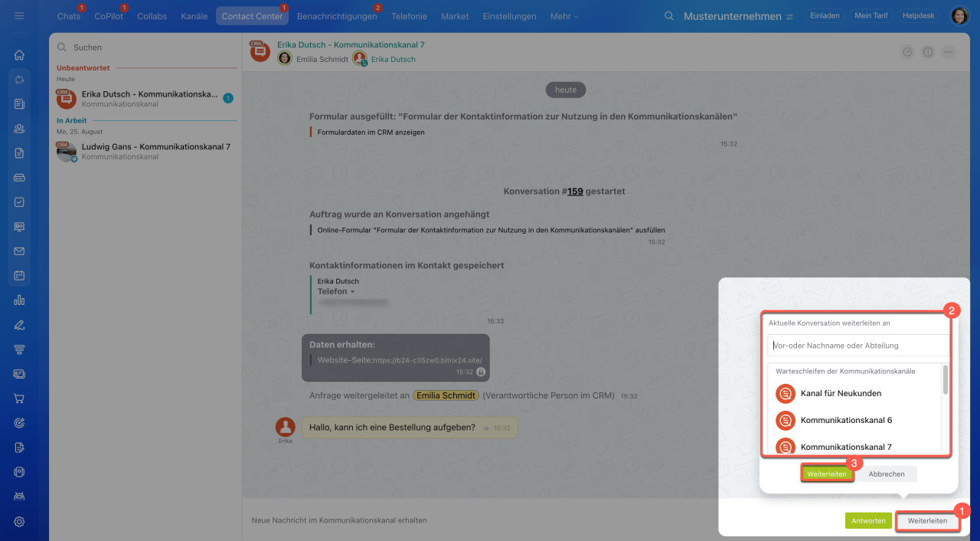The width and height of the screenshot is (980, 541).
Task: Click the exclamation mark icon in chat header
Action: 928,52
